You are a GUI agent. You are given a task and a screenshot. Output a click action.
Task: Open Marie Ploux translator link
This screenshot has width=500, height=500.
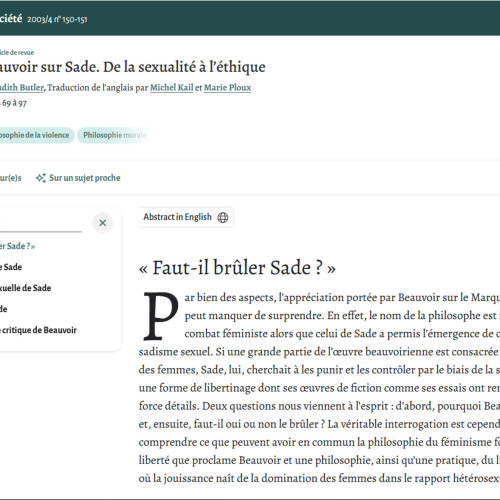227,88
